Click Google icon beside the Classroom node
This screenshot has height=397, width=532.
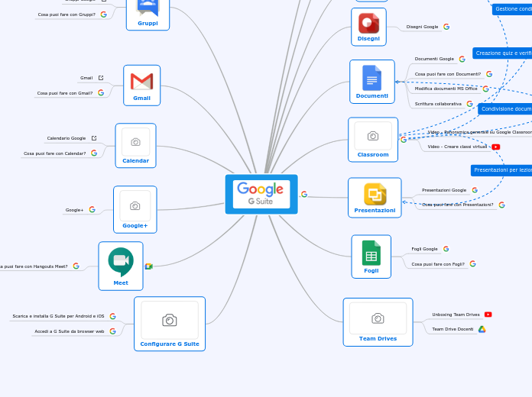404,140
